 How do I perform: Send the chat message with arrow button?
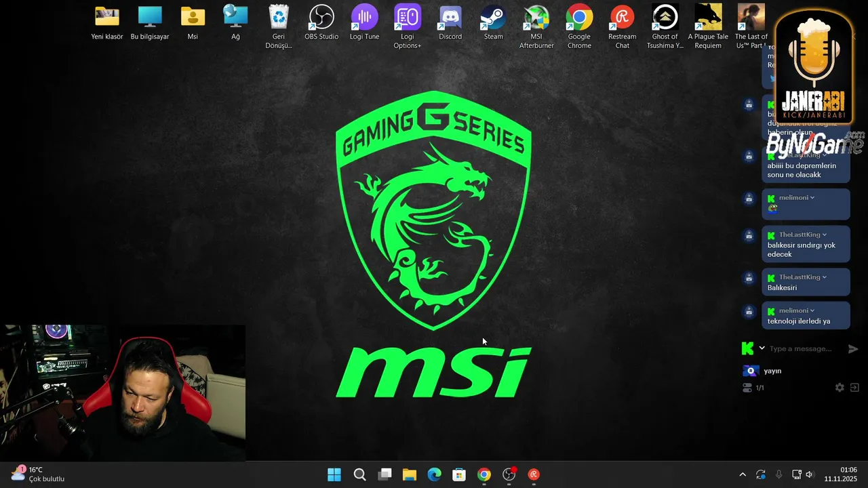853,348
